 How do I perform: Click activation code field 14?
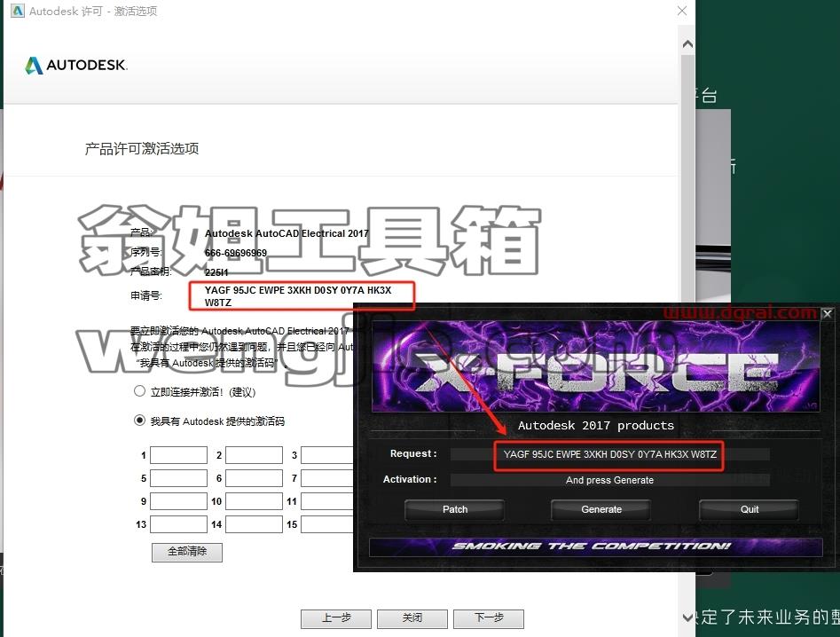pos(254,524)
